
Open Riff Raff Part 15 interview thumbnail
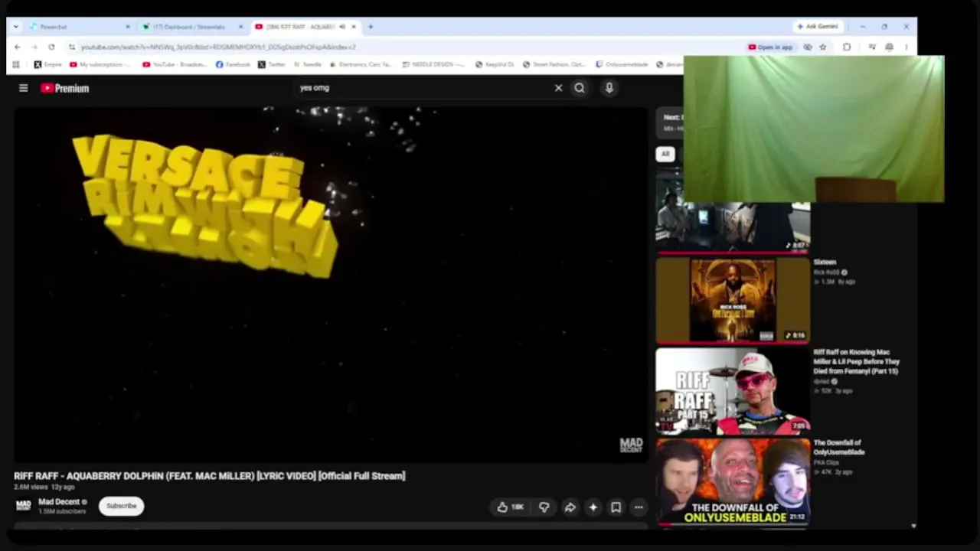tap(733, 390)
